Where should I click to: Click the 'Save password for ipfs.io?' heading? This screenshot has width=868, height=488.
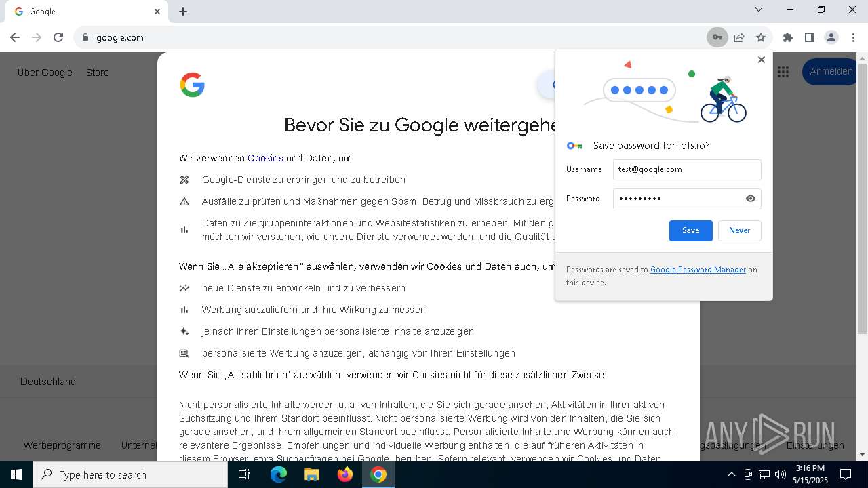tap(651, 146)
